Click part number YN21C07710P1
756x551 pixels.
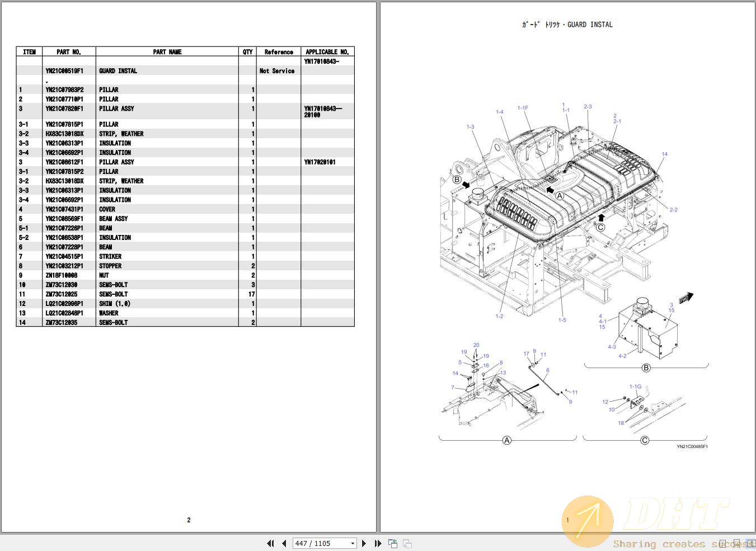tap(64, 99)
